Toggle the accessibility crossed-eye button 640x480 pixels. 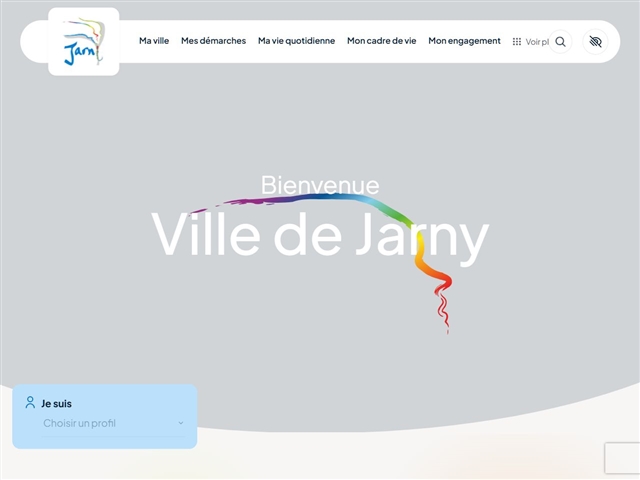[595, 42]
